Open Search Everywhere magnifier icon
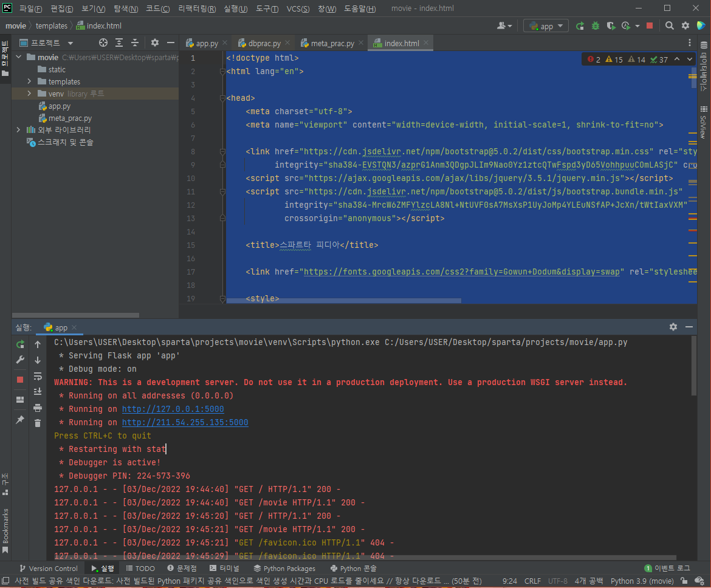This screenshot has width=711, height=588. [x=669, y=26]
